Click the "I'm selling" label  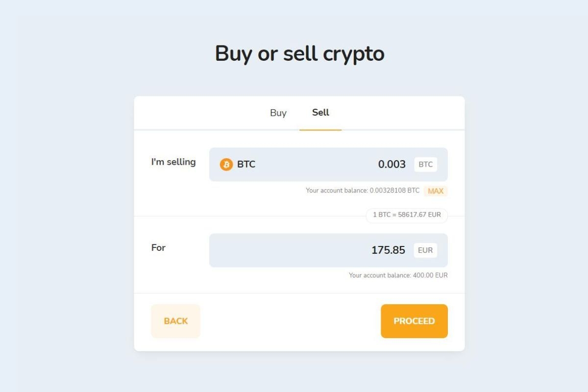(173, 162)
